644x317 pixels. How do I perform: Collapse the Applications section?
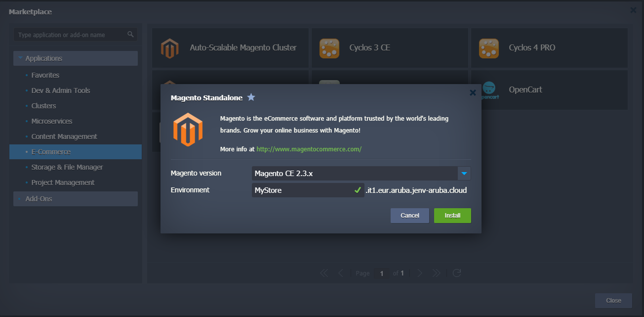point(20,58)
